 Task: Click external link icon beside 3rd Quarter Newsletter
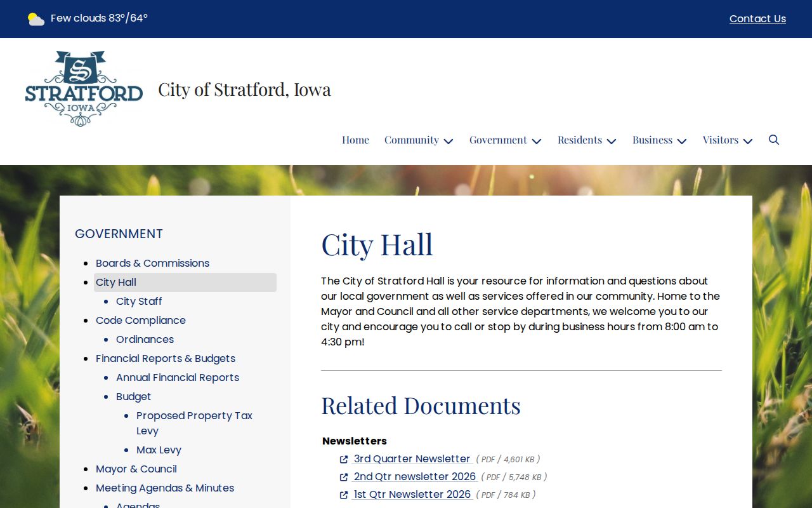tap(344, 459)
